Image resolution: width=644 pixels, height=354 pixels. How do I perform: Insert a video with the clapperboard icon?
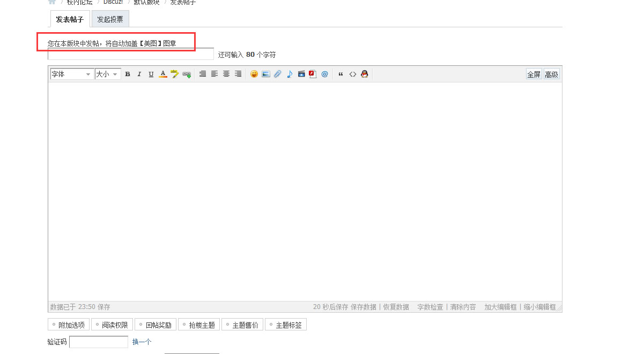(x=301, y=74)
